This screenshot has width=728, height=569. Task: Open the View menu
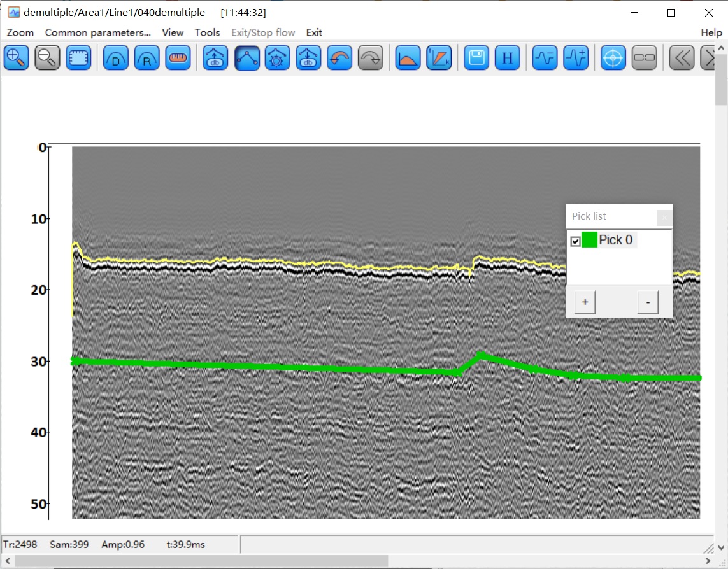[x=173, y=32]
